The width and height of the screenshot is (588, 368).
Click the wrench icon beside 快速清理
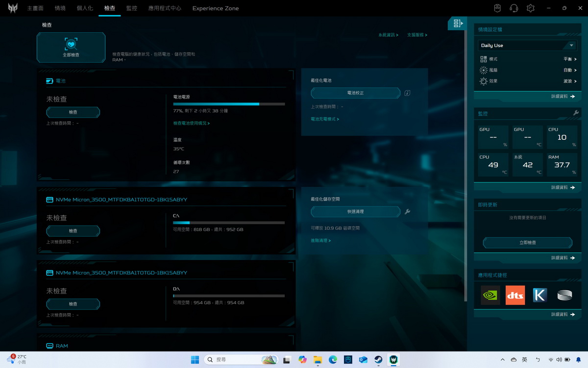point(407,211)
